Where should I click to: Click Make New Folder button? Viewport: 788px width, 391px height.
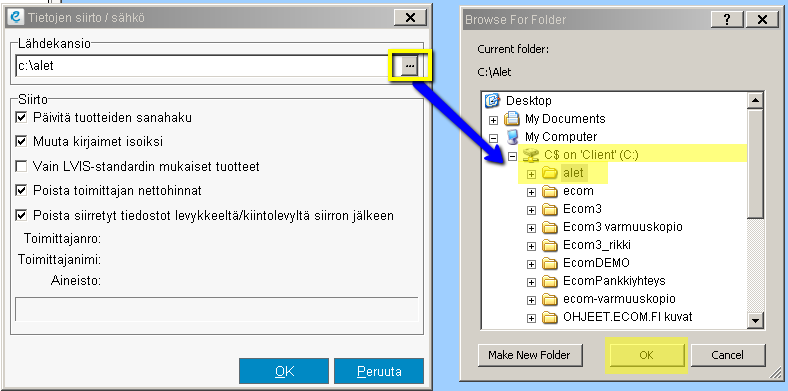click(x=530, y=355)
